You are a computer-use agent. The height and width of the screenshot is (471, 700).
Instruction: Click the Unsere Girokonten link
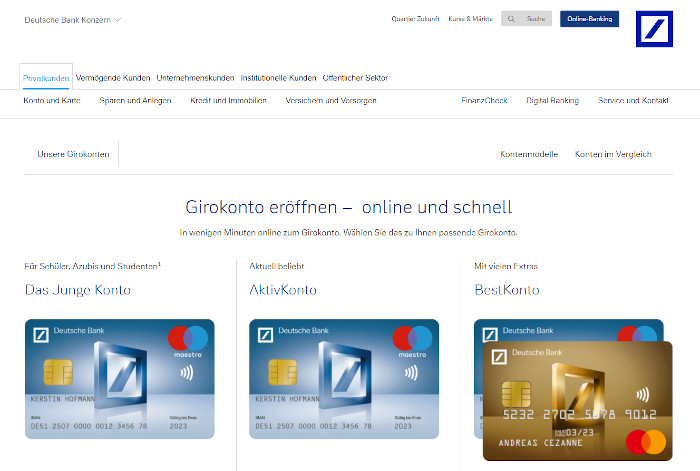73,154
